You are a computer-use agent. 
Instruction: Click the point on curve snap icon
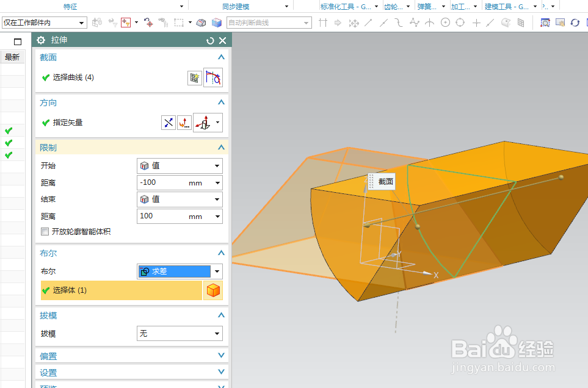[490, 23]
